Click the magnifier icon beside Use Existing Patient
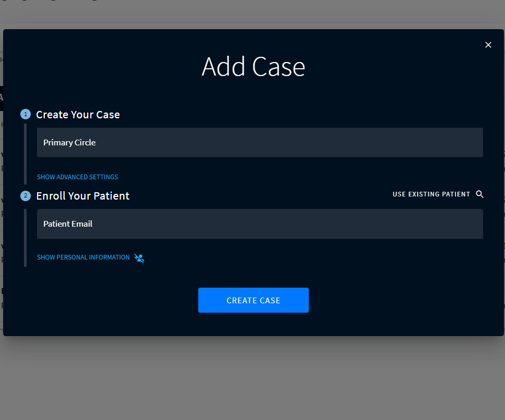This screenshot has height=420, width=505. point(480,194)
